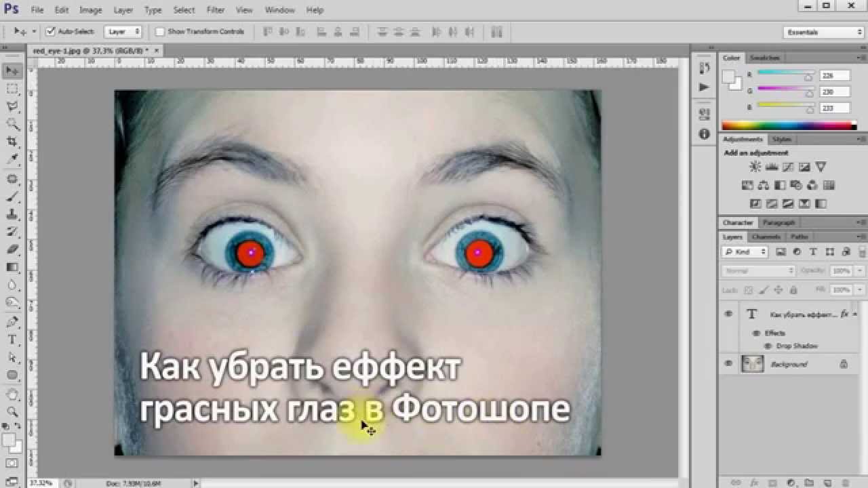Open the Auto-Select Layer dropdown
Viewport: 868px width, 488px height.
[123, 31]
